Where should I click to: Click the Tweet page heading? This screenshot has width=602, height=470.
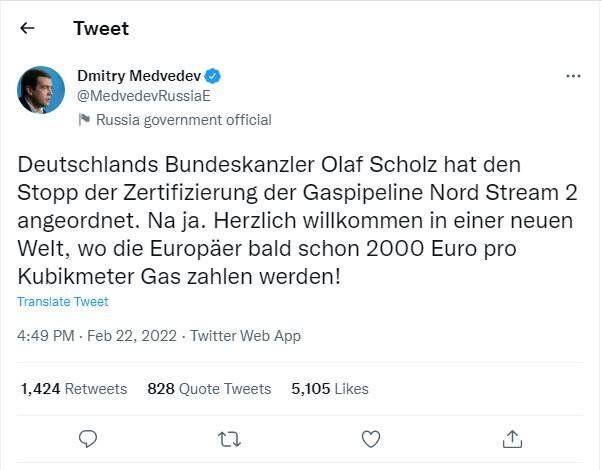point(101,29)
